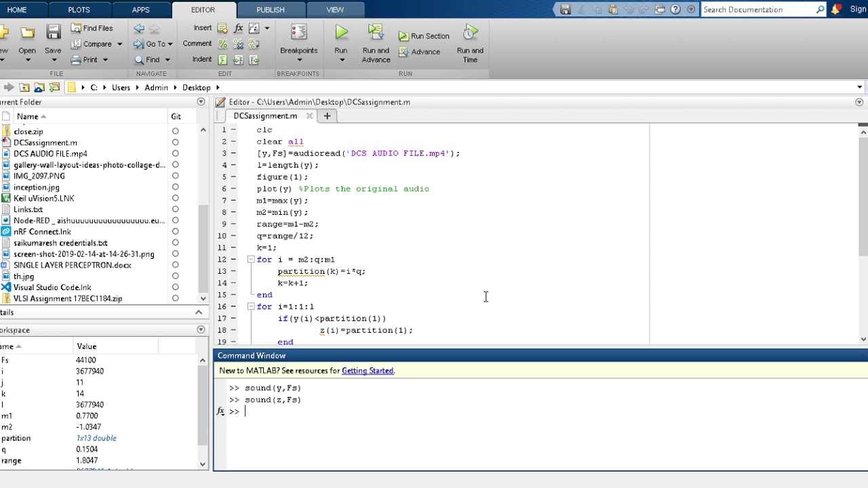868x488 pixels.
Task: Click the green Run button icon
Action: point(341,32)
